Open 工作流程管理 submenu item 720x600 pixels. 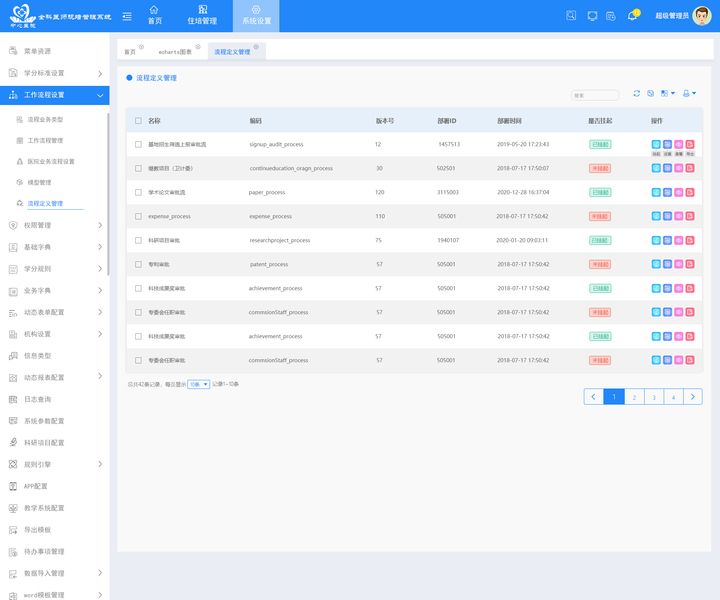coord(45,140)
